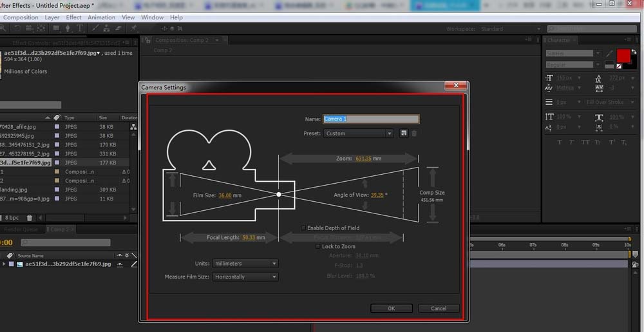Select the Pen tool in the toolbar

pyautogui.click(x=67, y=28)
